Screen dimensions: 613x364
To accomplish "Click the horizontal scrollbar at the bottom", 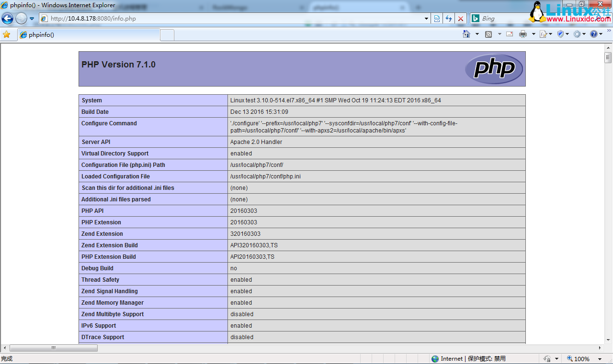I will pyautogui.click(x=53, y=348).
